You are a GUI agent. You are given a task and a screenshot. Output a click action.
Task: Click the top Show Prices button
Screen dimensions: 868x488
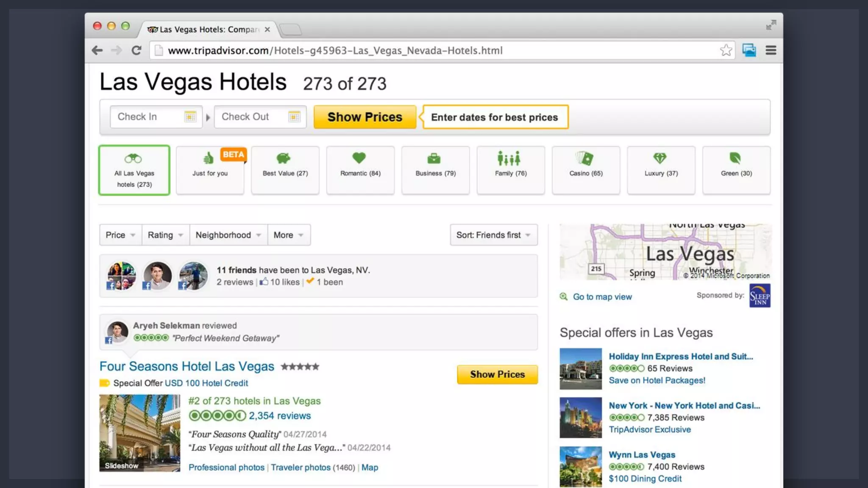pos(364,117)
